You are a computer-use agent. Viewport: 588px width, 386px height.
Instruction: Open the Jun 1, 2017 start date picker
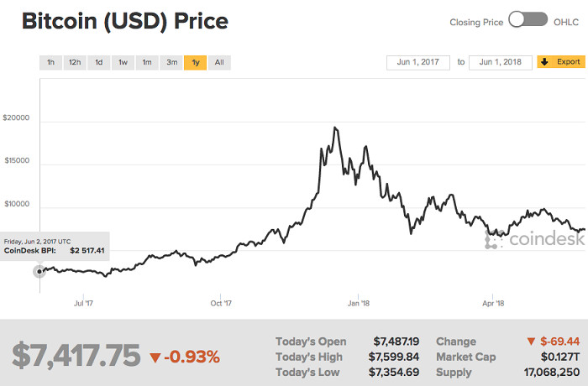click(418, 62)
